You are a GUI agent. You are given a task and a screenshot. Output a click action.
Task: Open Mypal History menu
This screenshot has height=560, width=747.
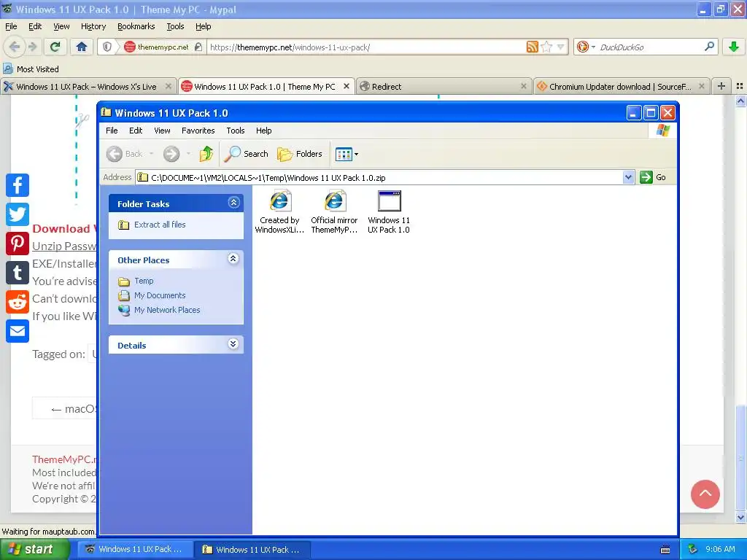(93, 26)
